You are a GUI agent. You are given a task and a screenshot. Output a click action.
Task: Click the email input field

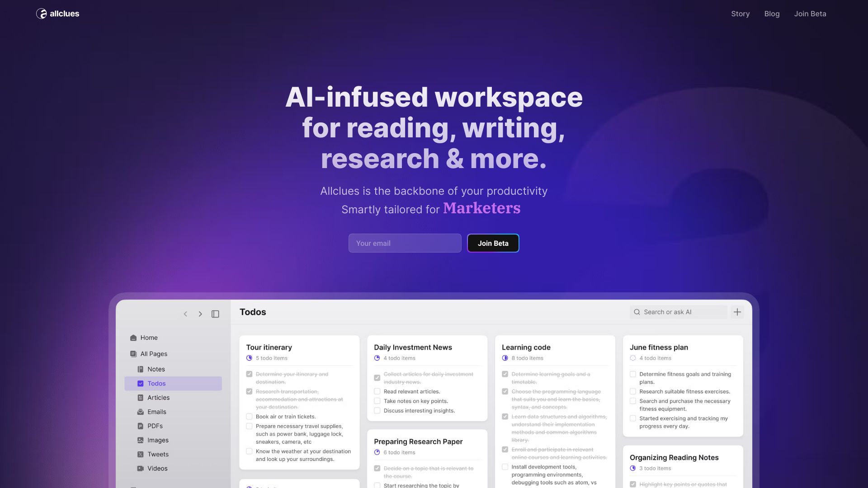pos(405,243)
